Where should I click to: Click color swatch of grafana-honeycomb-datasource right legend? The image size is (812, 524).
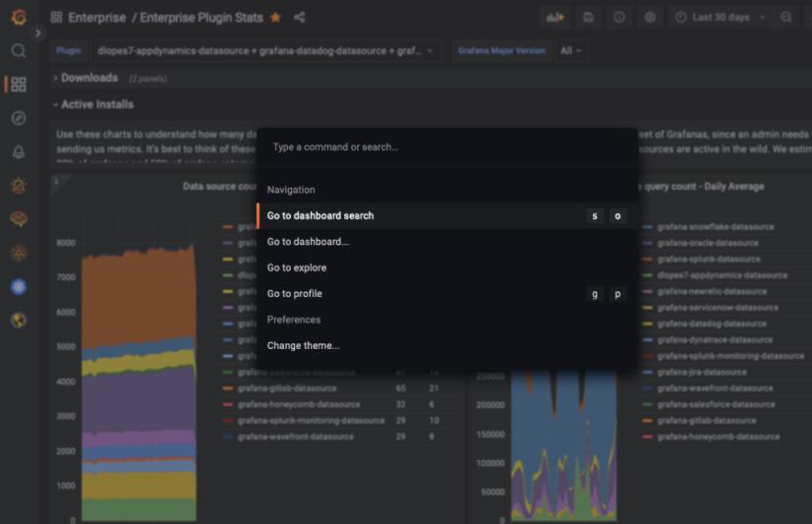[647, 437]
